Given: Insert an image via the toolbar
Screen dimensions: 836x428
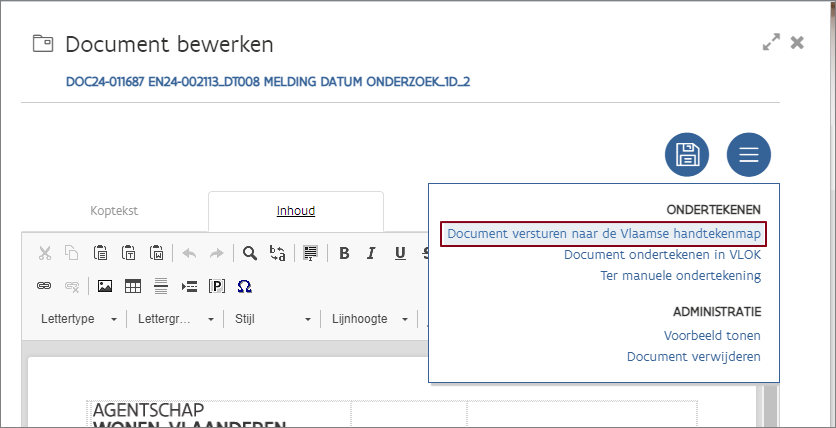Looking at the screenshot, I should [x=105, y=286].
